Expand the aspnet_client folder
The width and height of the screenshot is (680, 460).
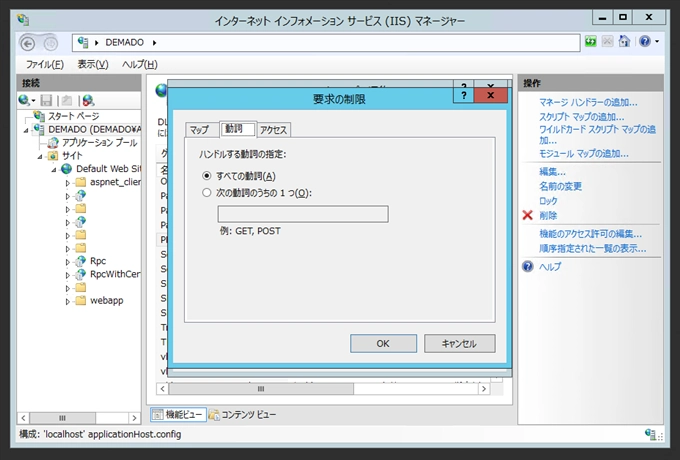pyautogui.click(x=68, y=183)
